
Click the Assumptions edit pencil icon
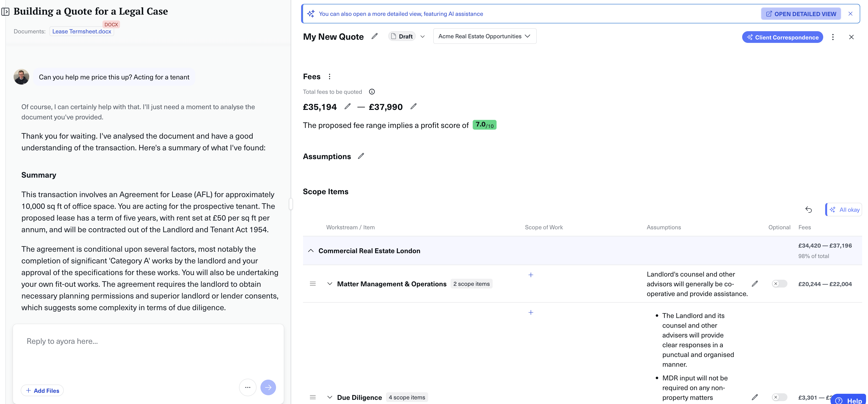click(x=361, y=156)
